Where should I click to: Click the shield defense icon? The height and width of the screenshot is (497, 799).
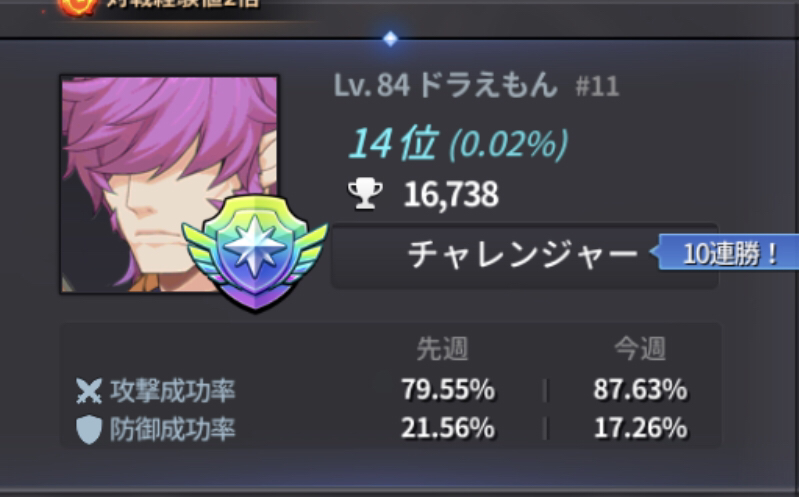point(89,429)
